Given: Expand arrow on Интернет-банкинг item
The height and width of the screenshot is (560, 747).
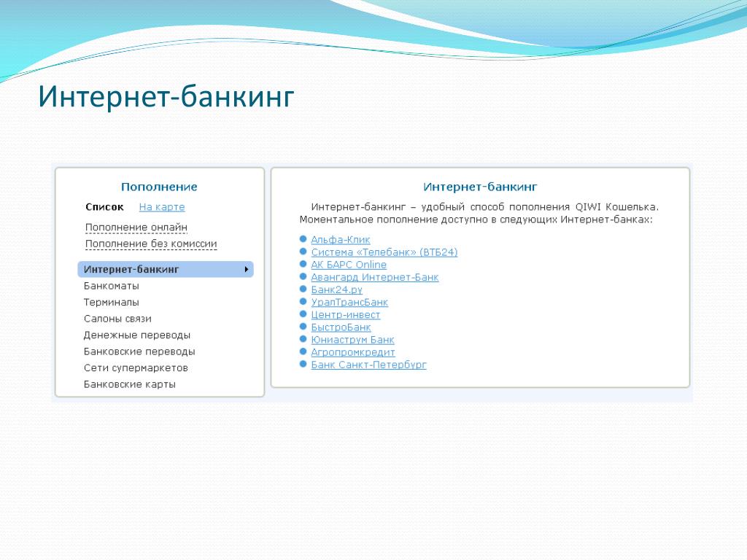Looking at the screenshot, I should coord(247,270).
